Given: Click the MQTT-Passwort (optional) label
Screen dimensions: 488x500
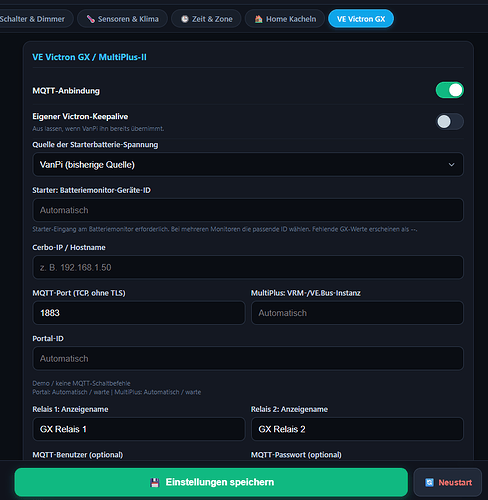Looking at the screenshot, I should tap(296, 455).
